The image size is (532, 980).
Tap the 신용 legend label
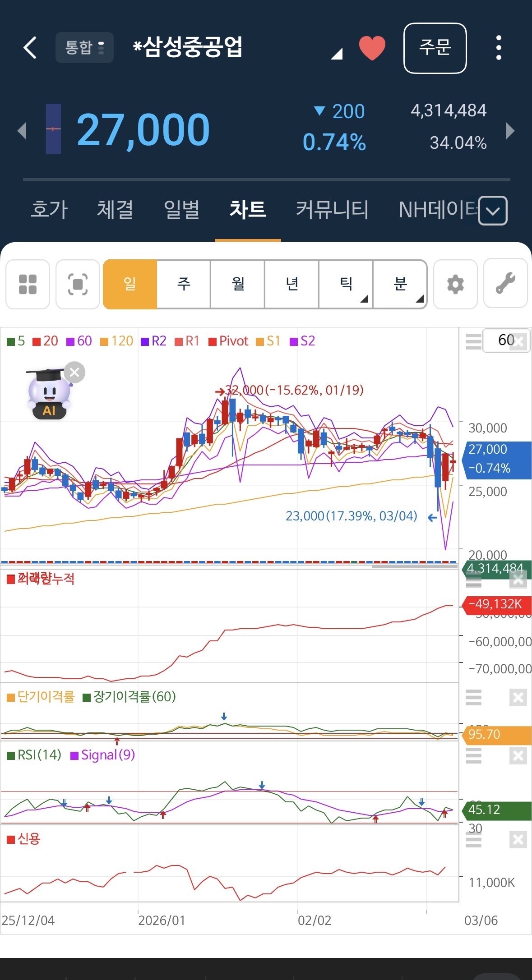click(24, 839)
